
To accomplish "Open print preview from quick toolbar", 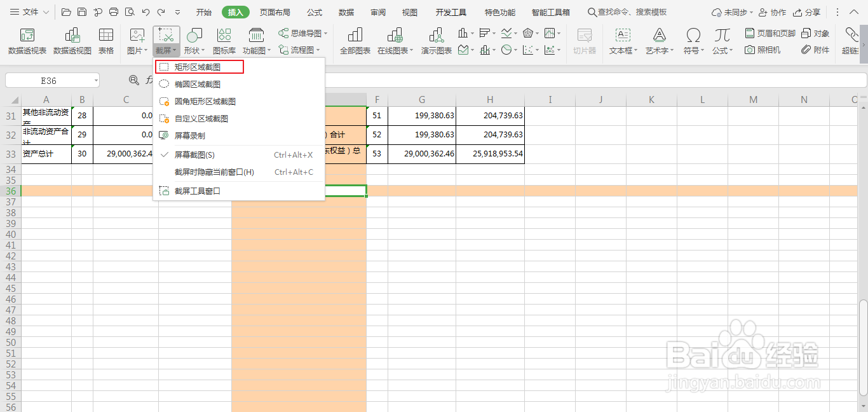I will tap(130, 12).
